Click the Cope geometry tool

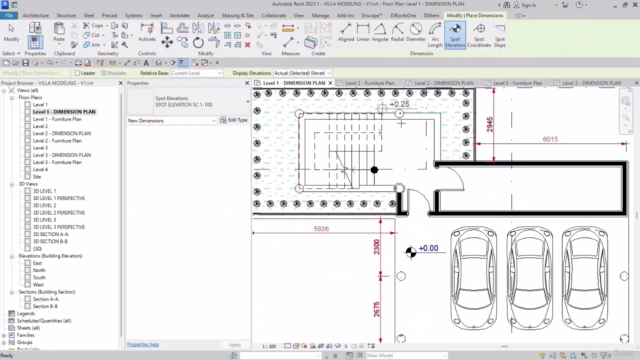pyautogui.click(x=93, y=25)
